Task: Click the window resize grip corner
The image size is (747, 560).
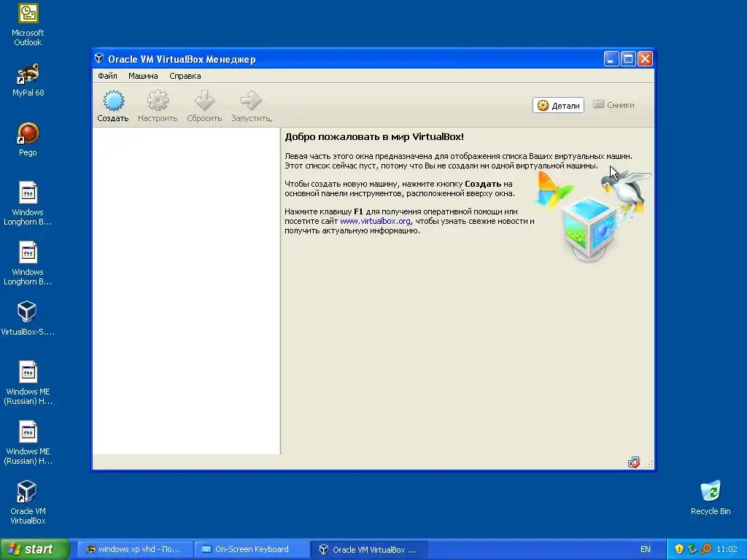Action: click(650, 464)
